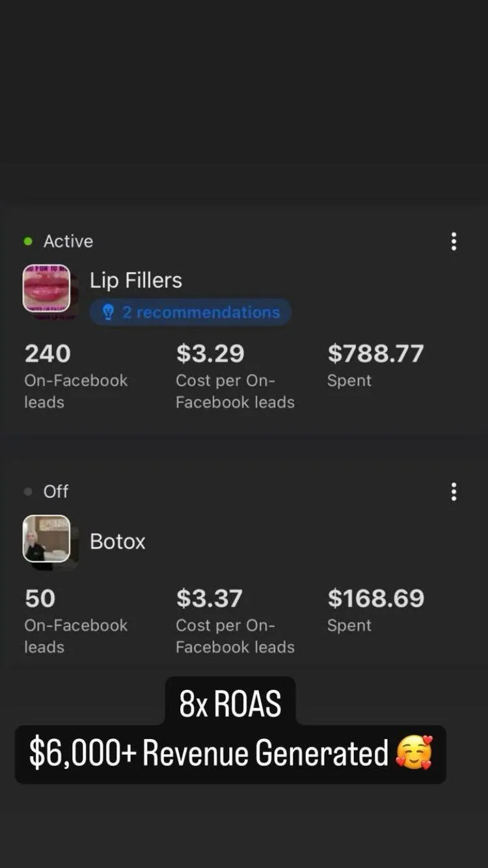Screen dimensions: 488x868
Task: Select the 240 On-Facebook leads metric
Action: (x=47, y=354)
